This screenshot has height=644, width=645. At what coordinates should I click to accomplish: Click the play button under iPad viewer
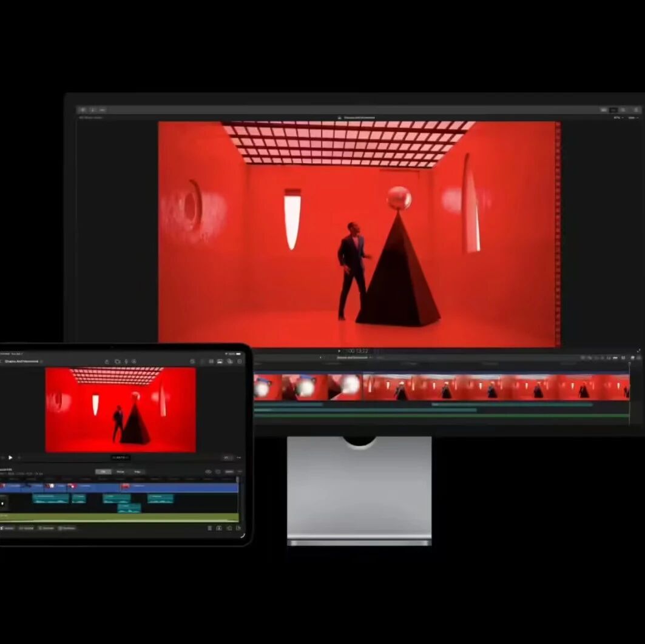10,458
